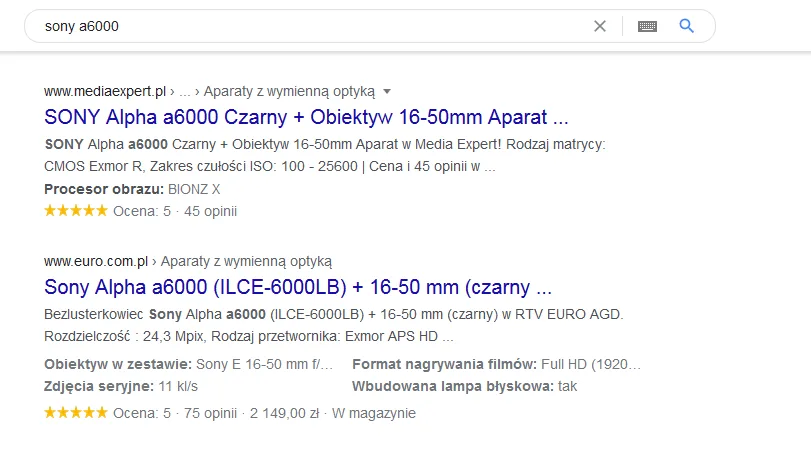Viewport: 811px width, 451px height.
Task: Open Sony Alpha a6000 (ILCE-6000LB) euro.com.pl result
Action: (x=298, y=287)
